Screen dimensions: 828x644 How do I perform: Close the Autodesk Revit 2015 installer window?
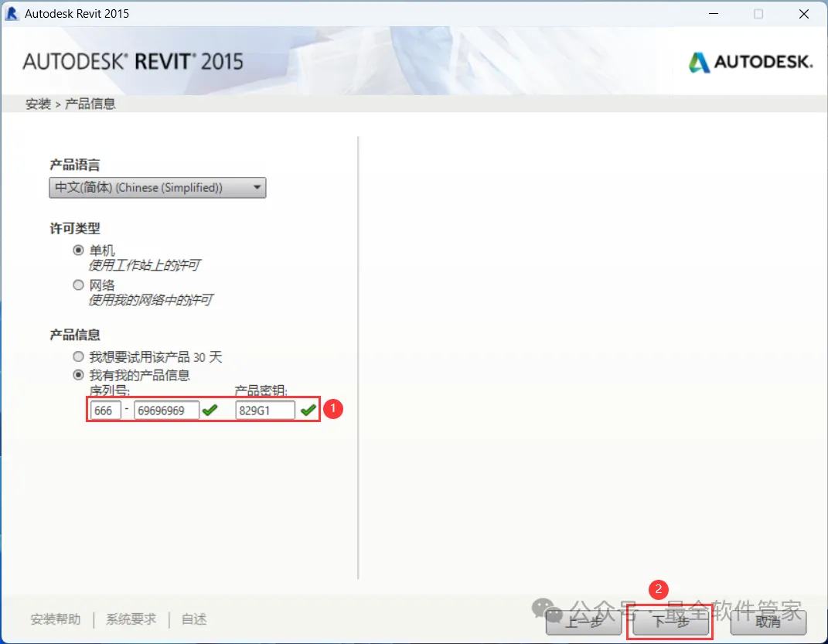click(804, 14)
